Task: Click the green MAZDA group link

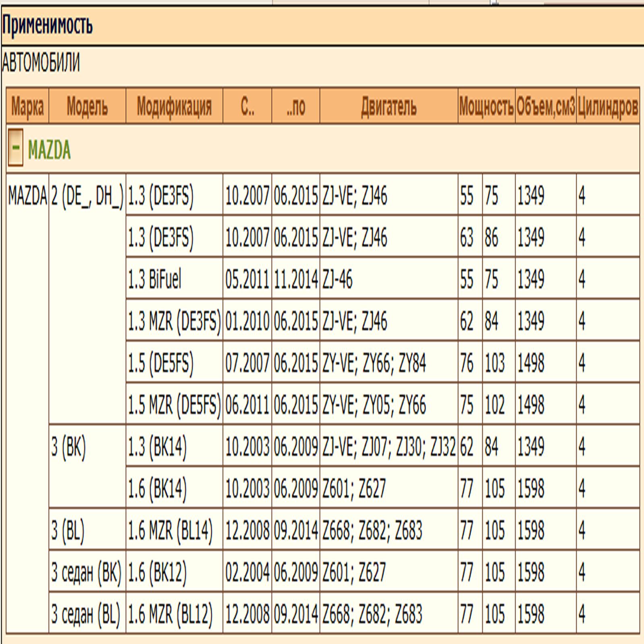Action: click(x=49, y=150)
